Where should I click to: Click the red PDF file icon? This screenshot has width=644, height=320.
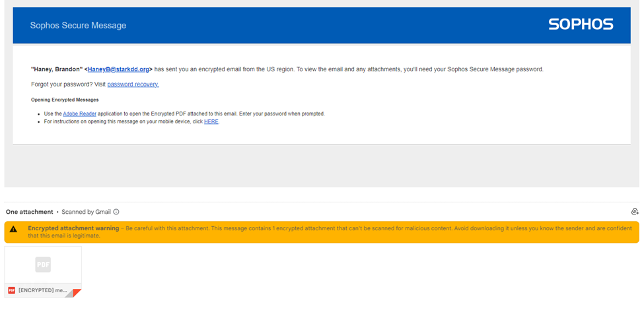point(11,290)
